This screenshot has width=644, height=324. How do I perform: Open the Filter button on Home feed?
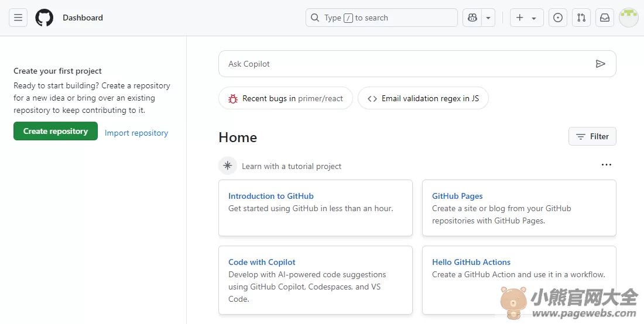point(592,136)
